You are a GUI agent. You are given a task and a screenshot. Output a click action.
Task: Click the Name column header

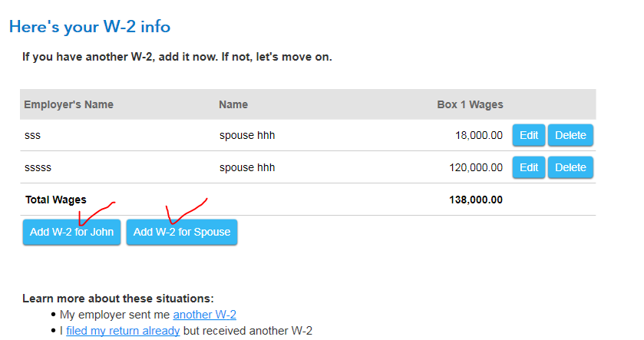233,104
